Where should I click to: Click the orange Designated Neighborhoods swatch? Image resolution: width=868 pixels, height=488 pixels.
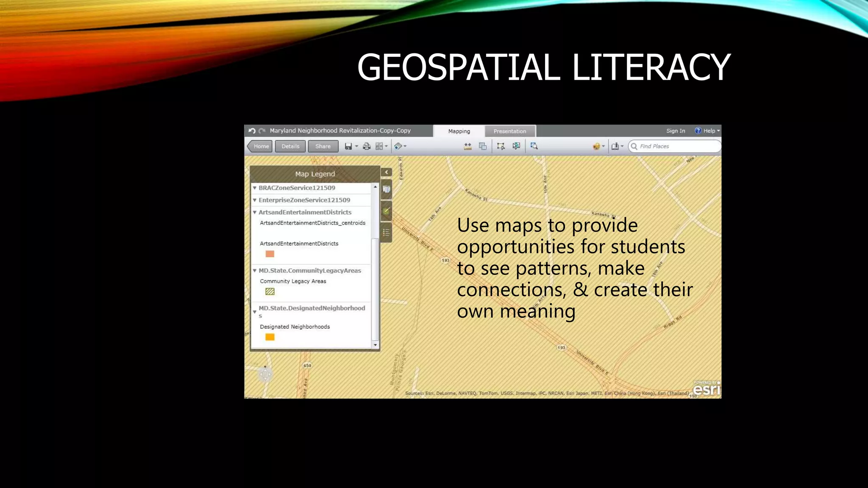270,337
